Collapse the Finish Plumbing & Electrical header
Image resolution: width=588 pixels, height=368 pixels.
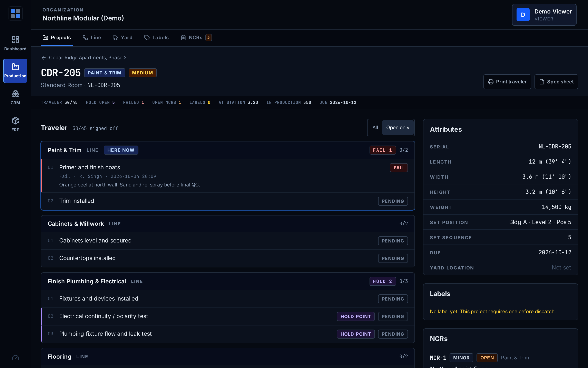click(x=228, y=281)
